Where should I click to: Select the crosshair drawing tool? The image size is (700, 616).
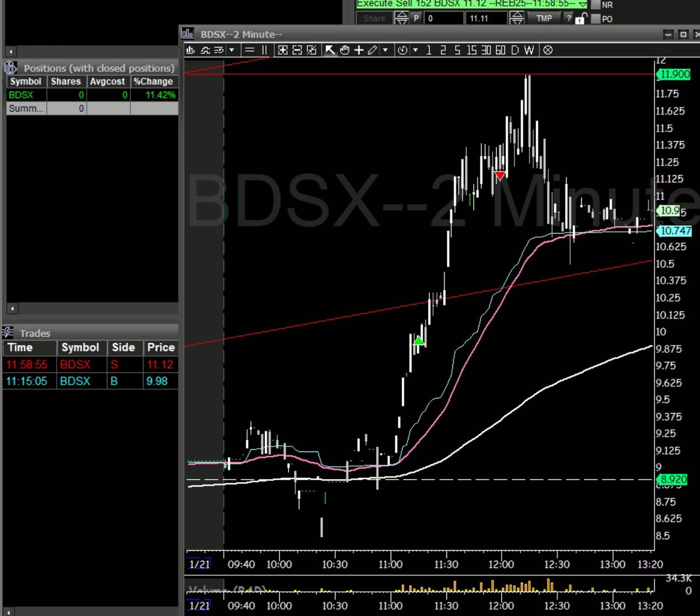click(x=358, y=50)
